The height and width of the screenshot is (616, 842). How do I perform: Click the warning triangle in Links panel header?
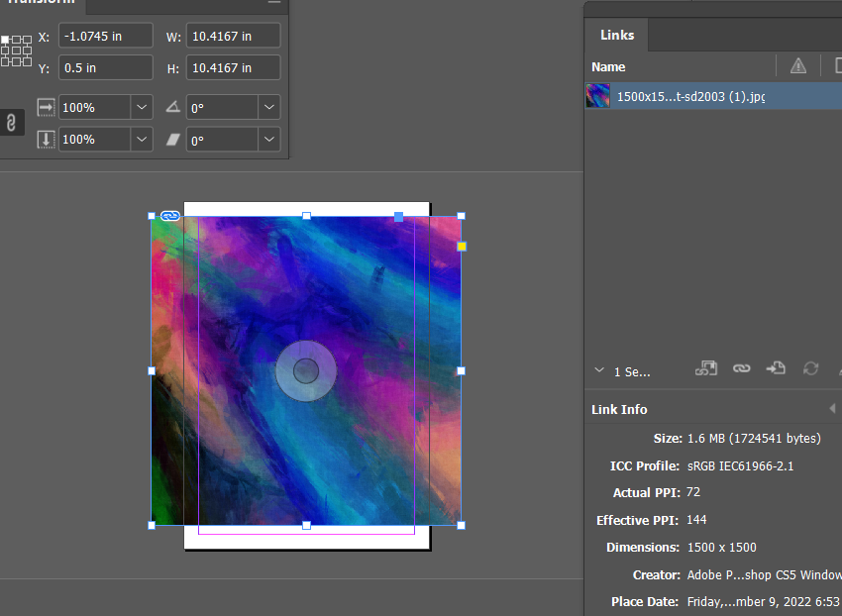[798, 65]
